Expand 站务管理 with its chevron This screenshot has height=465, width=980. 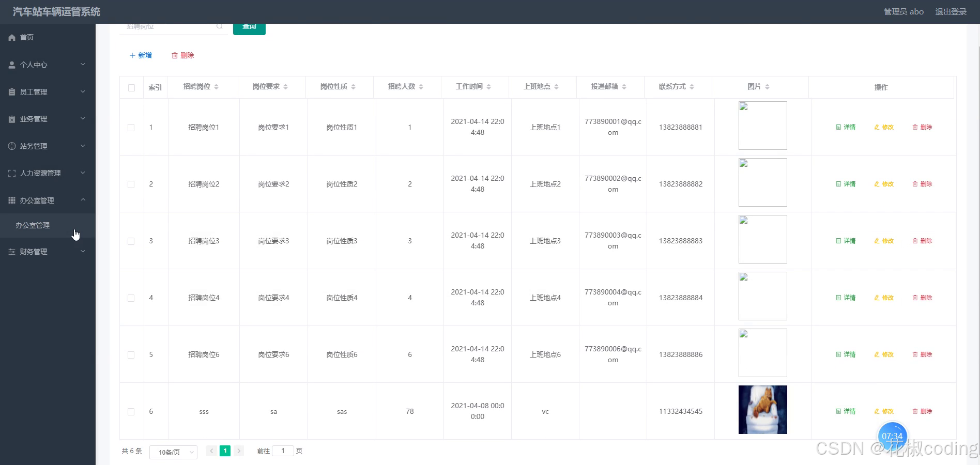coord(83,146)
